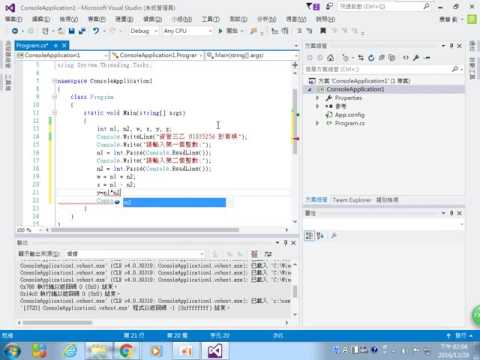Expand the Properties node in Solution Explorer
The width and height of the screenshot is (480, 360).
(317, 98)
